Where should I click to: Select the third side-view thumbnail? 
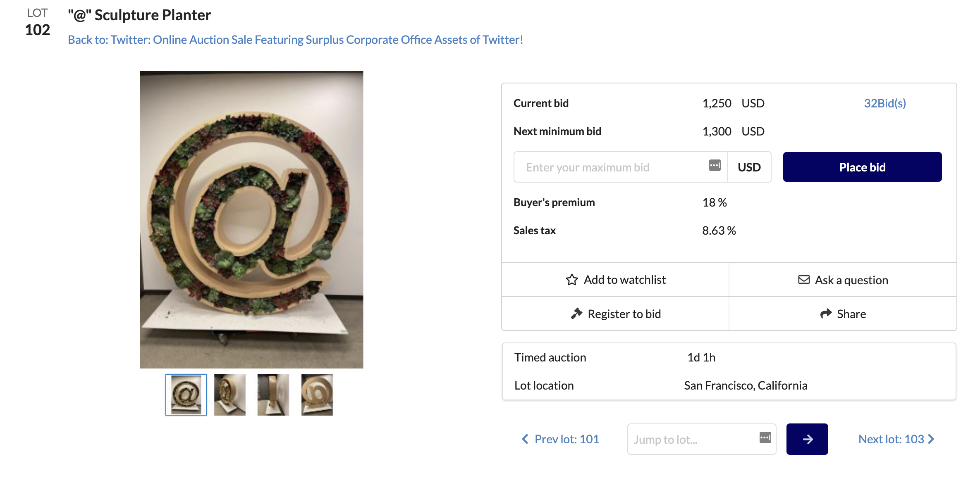pyautogui.click(x=273, y=395)
